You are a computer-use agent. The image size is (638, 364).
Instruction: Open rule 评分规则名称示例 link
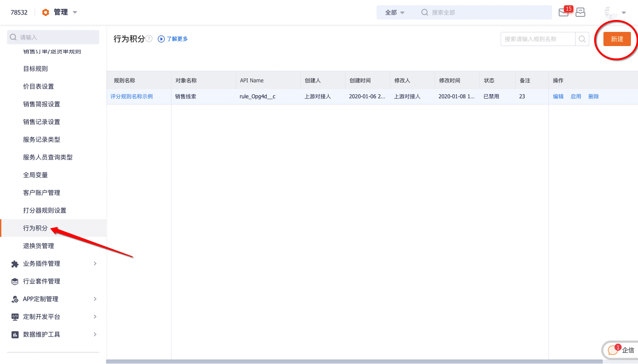coord(132,97)
